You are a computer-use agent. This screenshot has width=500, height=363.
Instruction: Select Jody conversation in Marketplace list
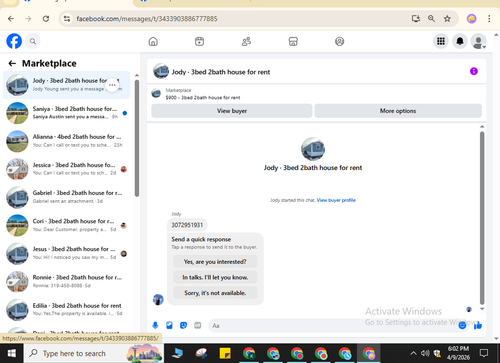[x=67, y=85]
